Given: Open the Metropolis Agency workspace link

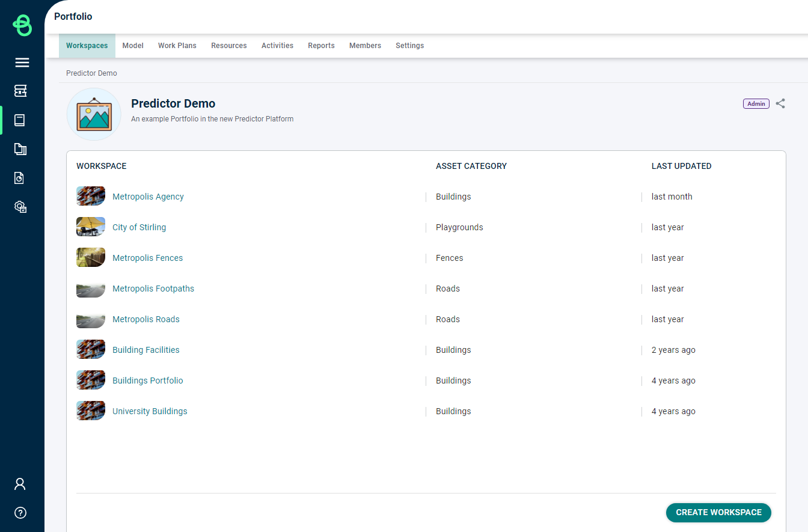Looking at the screenshot, I should (148, 197).
